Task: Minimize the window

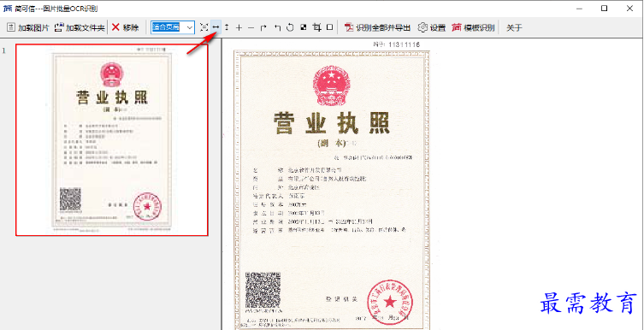Action: 580,9
